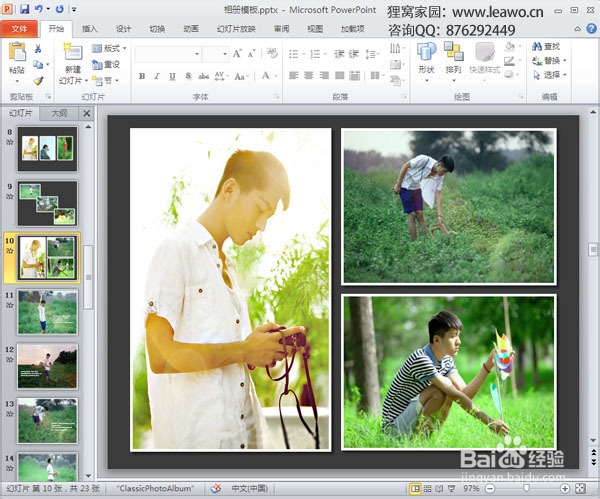
Task: Click the Clear Formatting icon
Action: pyautogui.click(x=272, y=53)
